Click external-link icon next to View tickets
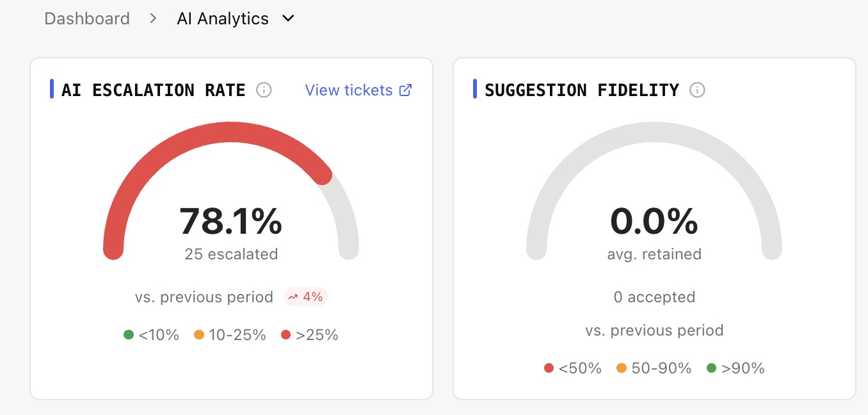 pyautogui.click(x=405, y=90)
